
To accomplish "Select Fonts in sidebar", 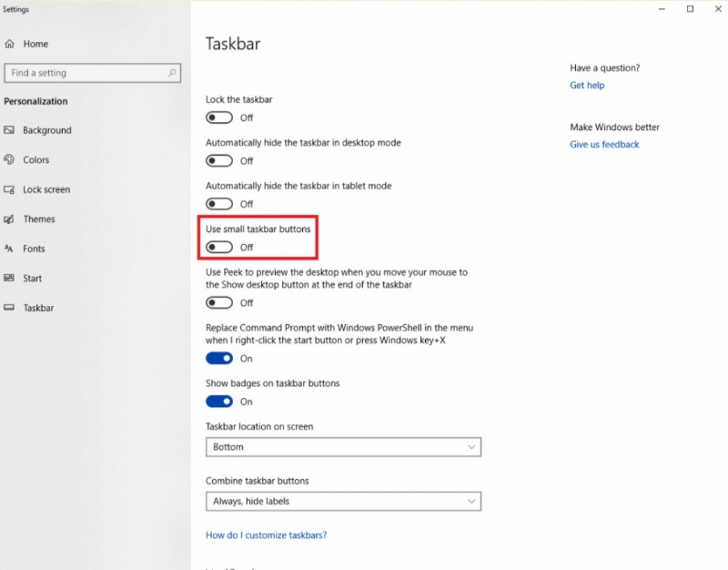I will 34,249.
